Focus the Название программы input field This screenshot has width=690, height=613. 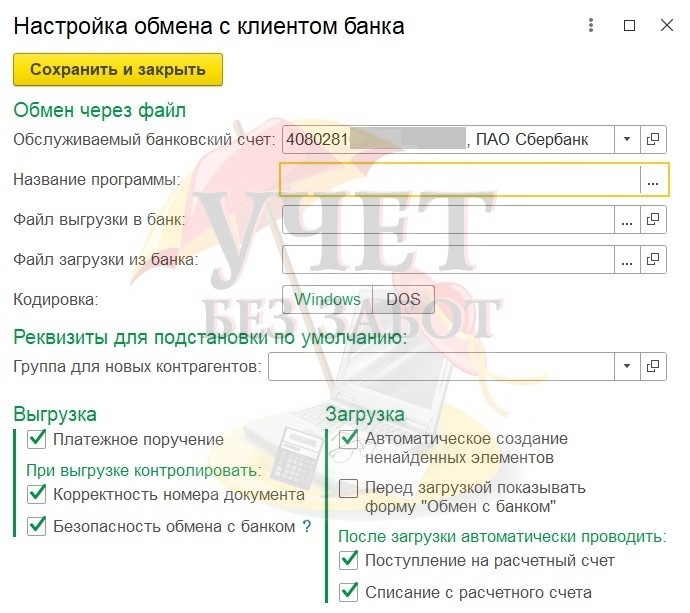(x=460, y=180)
